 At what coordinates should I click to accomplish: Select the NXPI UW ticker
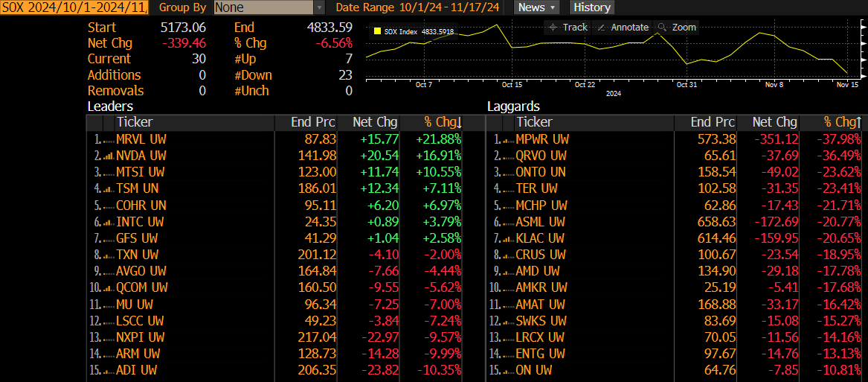(x=141, y=337)
